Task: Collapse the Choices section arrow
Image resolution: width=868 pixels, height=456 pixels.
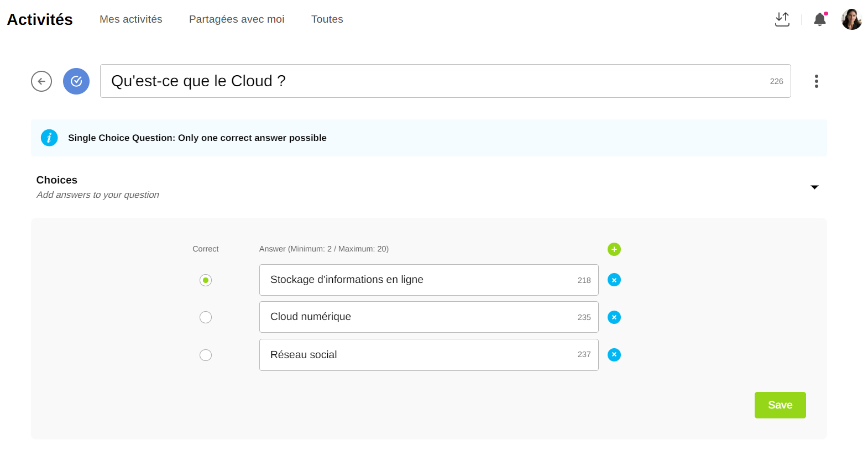Action: tap(814, 187)
